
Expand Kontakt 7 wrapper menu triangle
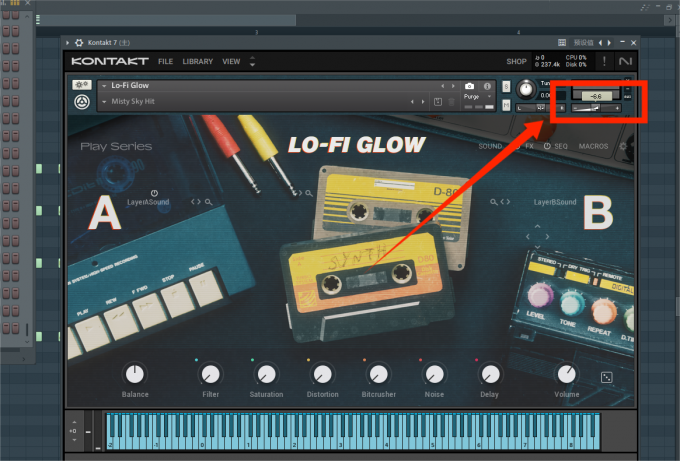pyautogui.click(x=68, y=43)
